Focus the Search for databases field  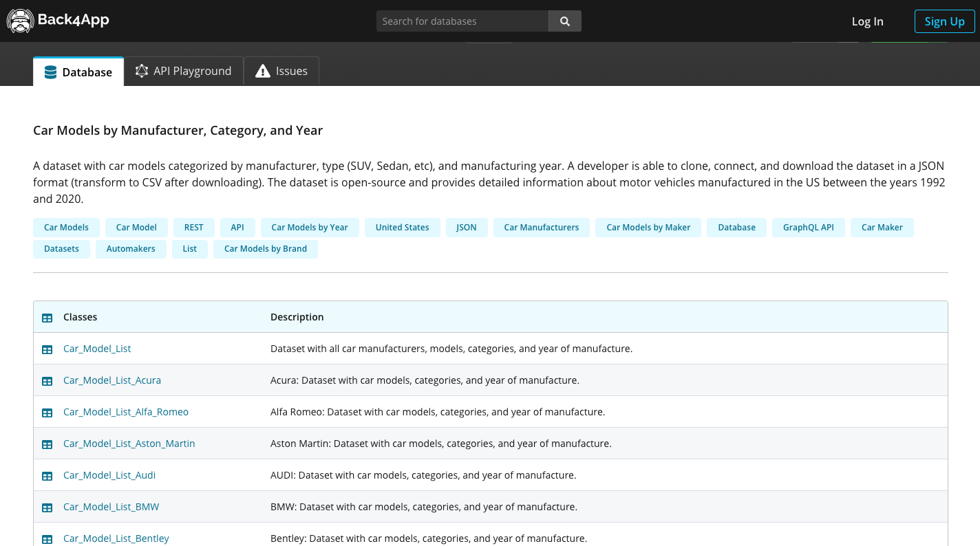(462, 21)
